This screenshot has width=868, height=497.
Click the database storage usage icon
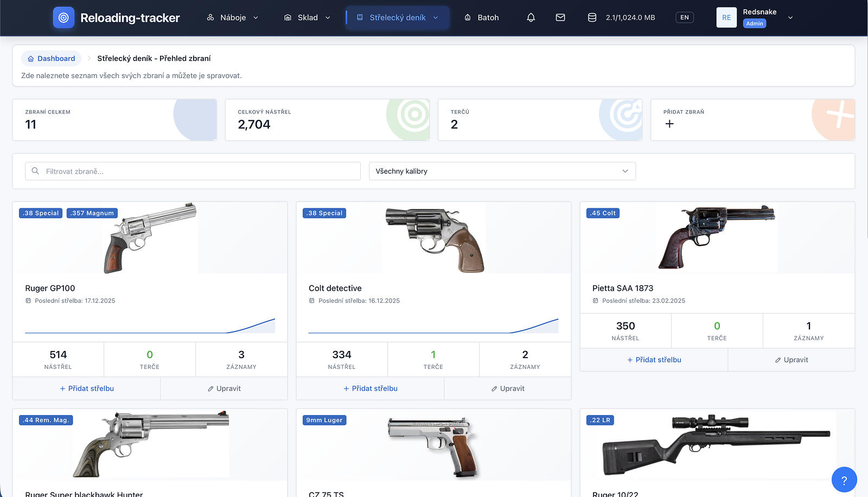[x=592, y=17]
